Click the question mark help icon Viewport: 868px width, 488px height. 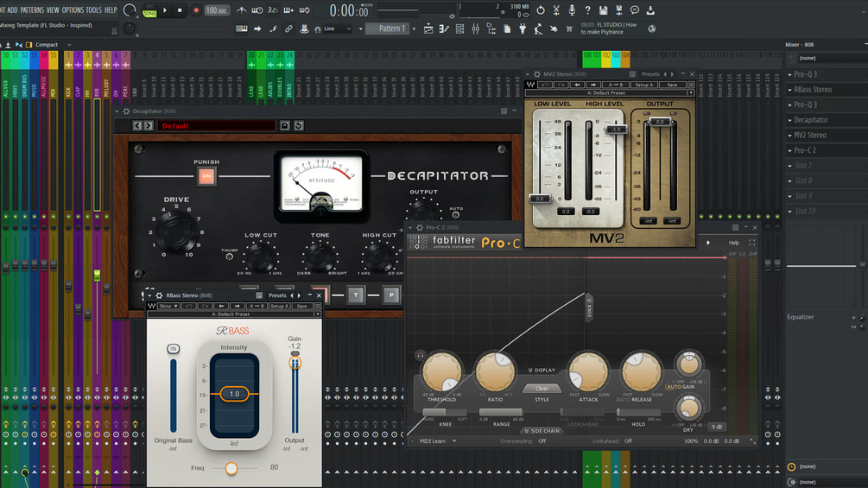pos(587,10)
